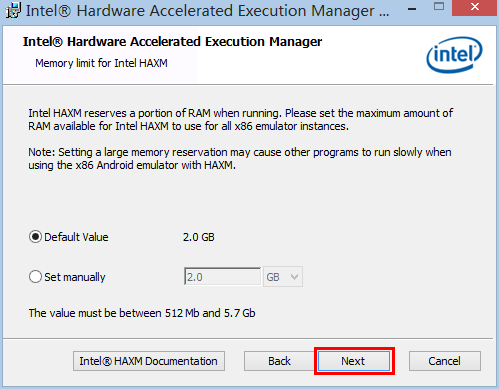The height and width of the screenshot is (389, 499).
Task: Cancel the HAXM installation
Action: pos(445,361)
